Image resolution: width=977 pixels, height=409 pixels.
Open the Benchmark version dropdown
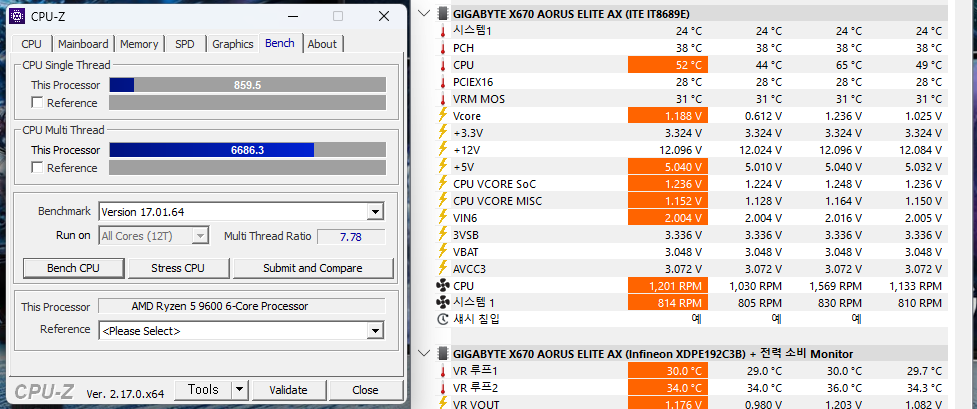374,212
